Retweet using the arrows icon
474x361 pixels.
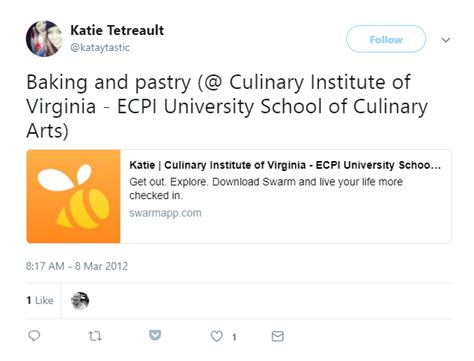click(x=95, y=336)
